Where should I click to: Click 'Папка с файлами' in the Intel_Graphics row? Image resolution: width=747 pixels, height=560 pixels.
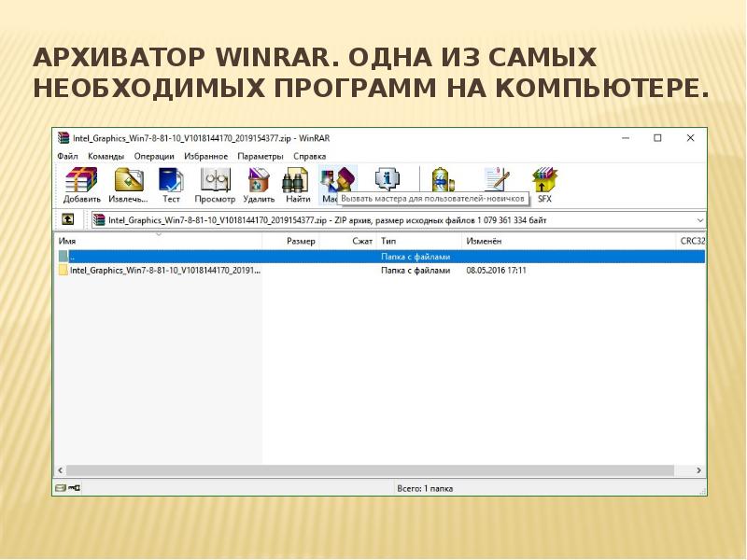(x=416, y=270)
